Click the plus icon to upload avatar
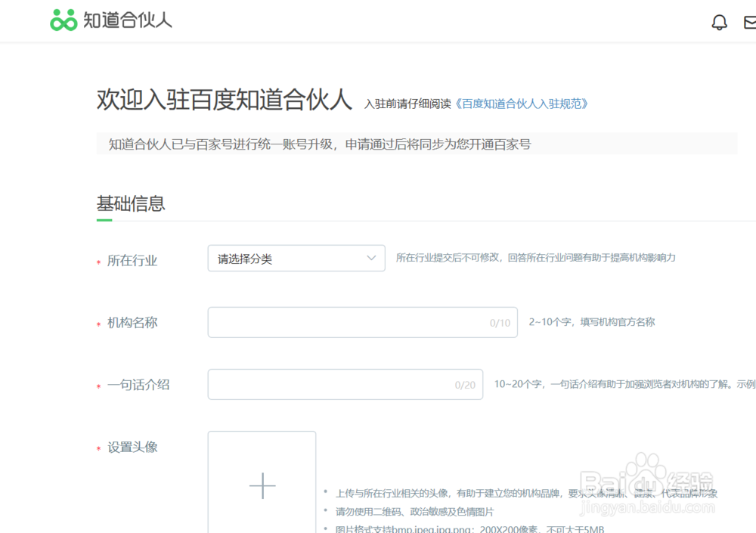Image resolution: width=756 pixels, height=533 pixels. pos(262,485)
